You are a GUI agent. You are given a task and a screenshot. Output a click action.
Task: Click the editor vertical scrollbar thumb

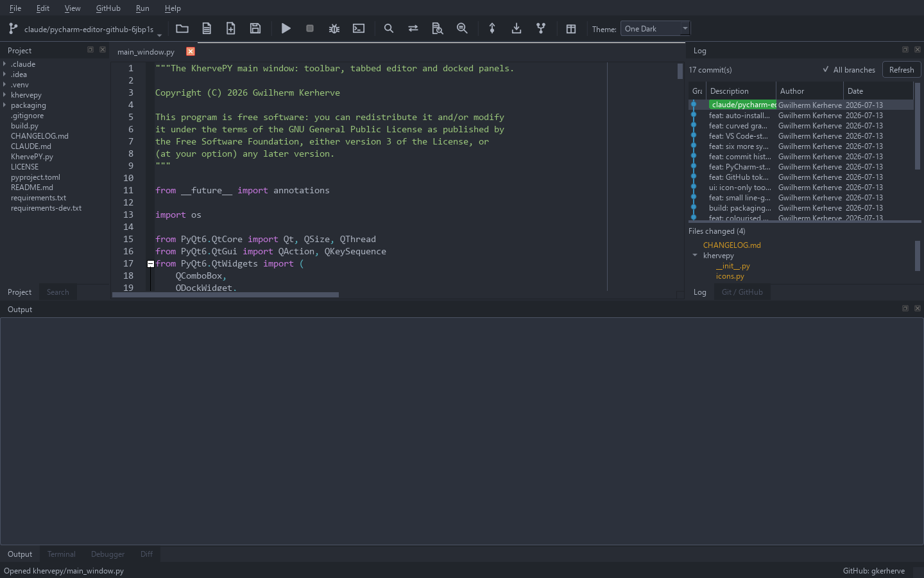(680, 71)
